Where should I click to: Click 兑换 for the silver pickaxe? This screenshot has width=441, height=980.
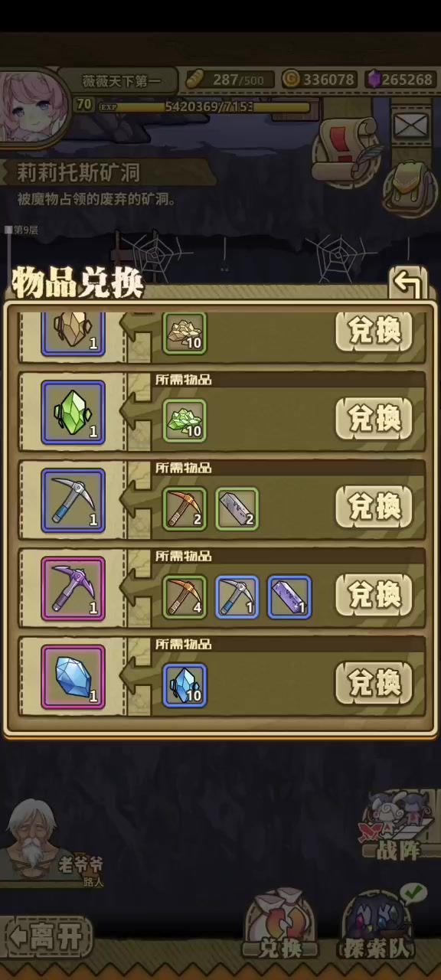pos(374,506)
